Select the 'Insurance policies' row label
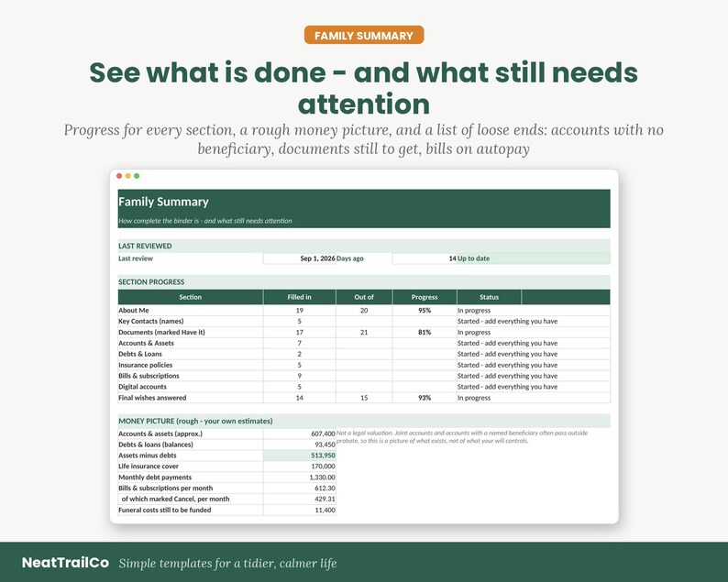The width and height of the screenshot is (728, 582). (x=191, y=366)
